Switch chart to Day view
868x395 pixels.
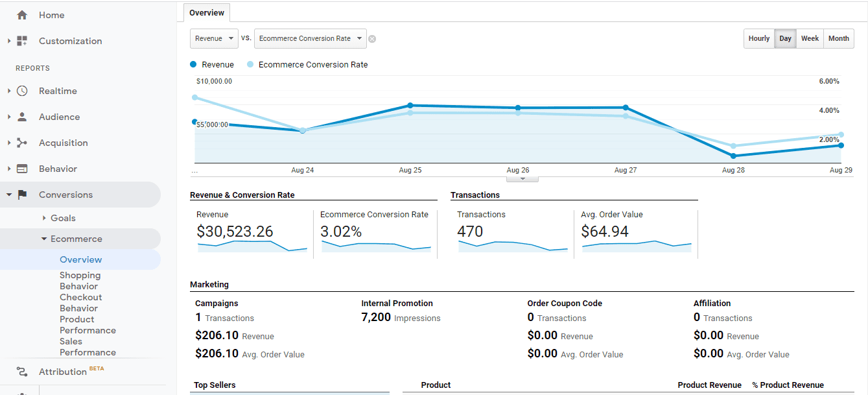pos(785,38)
